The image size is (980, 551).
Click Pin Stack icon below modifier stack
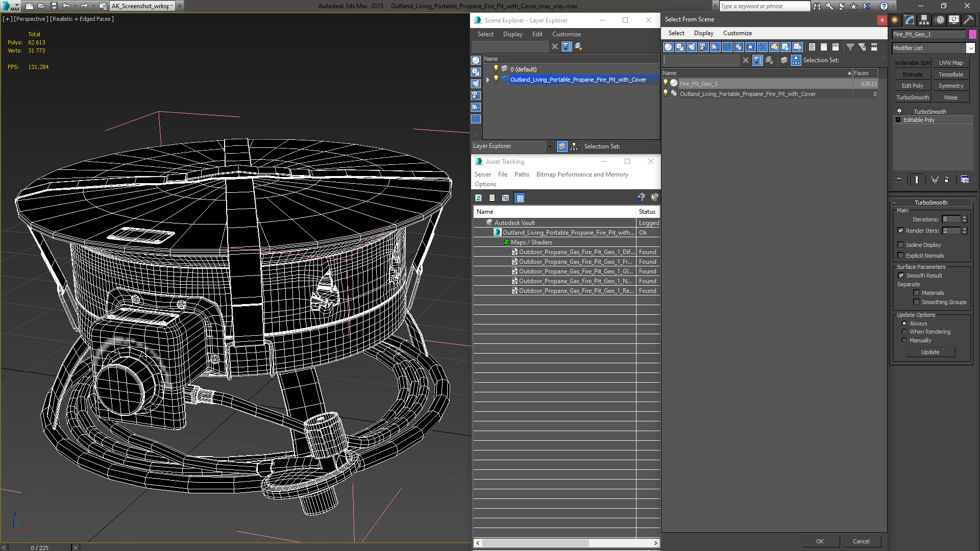pos(899,180)
